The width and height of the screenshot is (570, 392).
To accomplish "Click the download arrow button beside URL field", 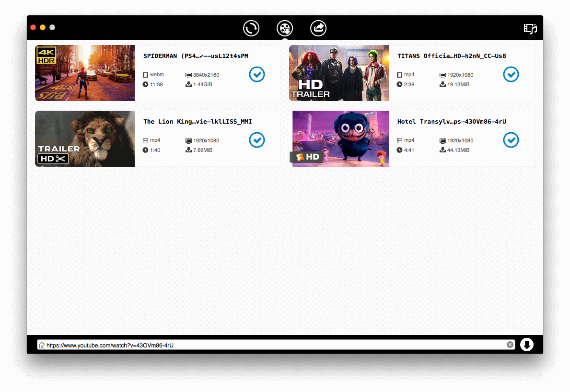I will pyautogui.click(x=527, y=345).
